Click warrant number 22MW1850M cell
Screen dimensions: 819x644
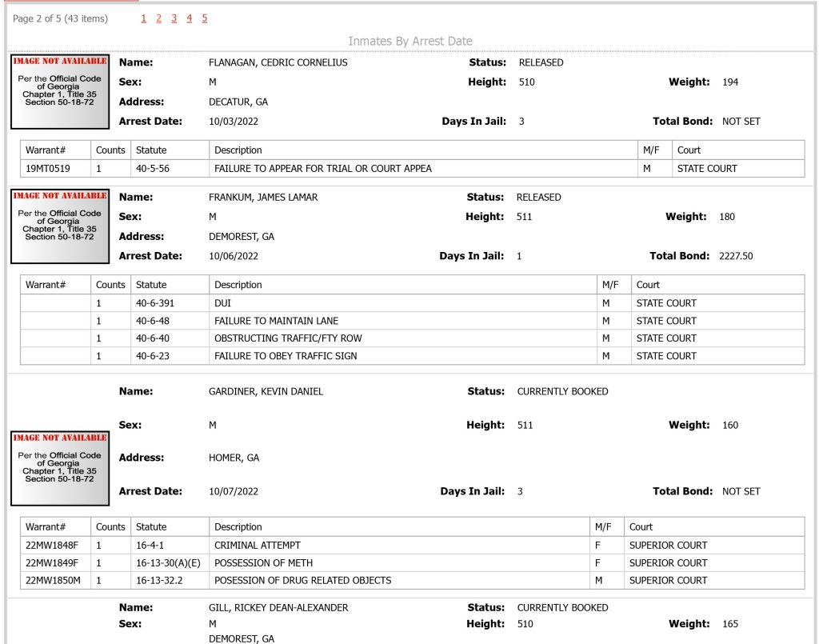coord(55,580)
